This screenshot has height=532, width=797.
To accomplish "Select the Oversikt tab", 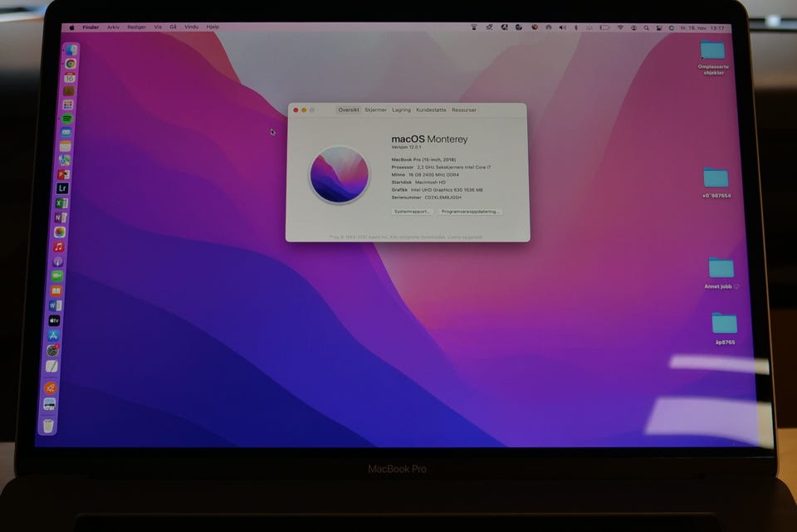I will click(x=348, y=110).
